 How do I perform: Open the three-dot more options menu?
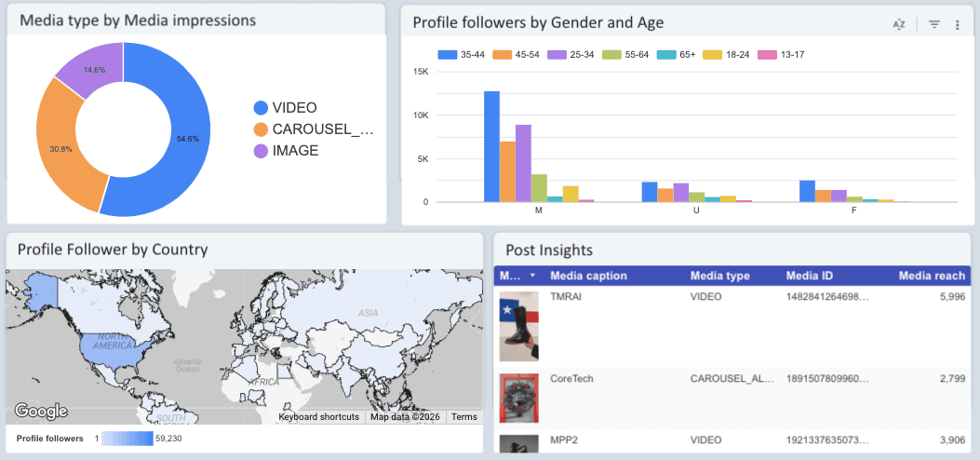tap(958, 25)
